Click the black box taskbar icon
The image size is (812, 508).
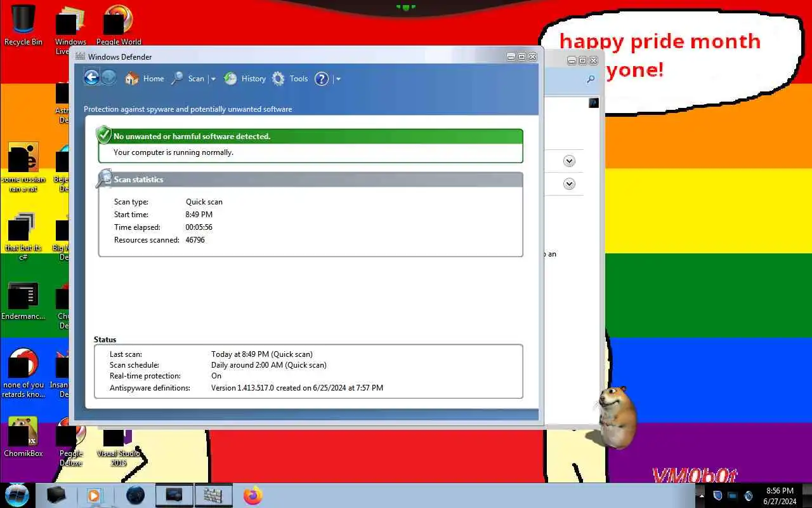[56, 495]
